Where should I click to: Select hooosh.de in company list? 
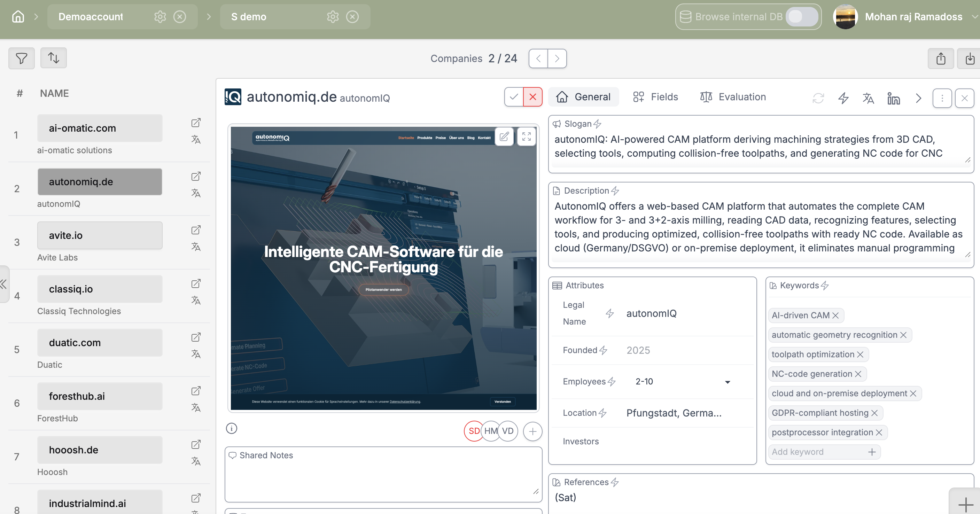(100, 450)
